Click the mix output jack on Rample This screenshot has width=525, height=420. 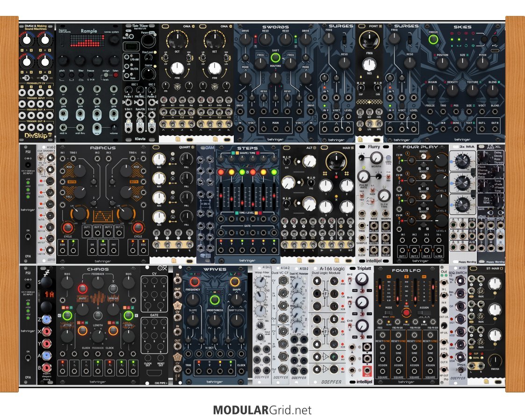click(97, 128)
